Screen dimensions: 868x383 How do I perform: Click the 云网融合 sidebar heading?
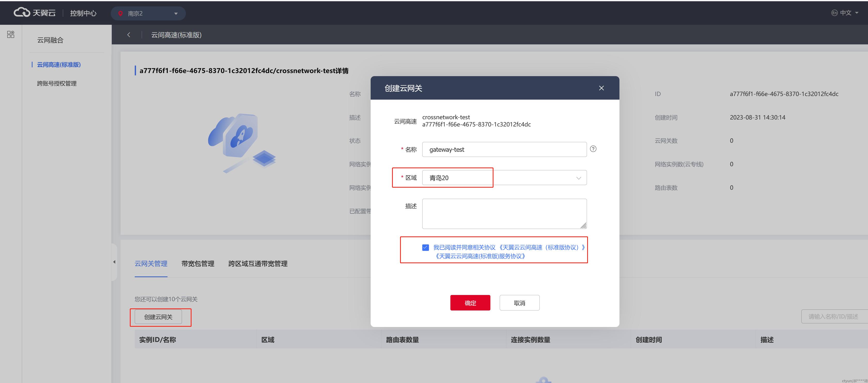pyautogui.click(x=50, y=40)
